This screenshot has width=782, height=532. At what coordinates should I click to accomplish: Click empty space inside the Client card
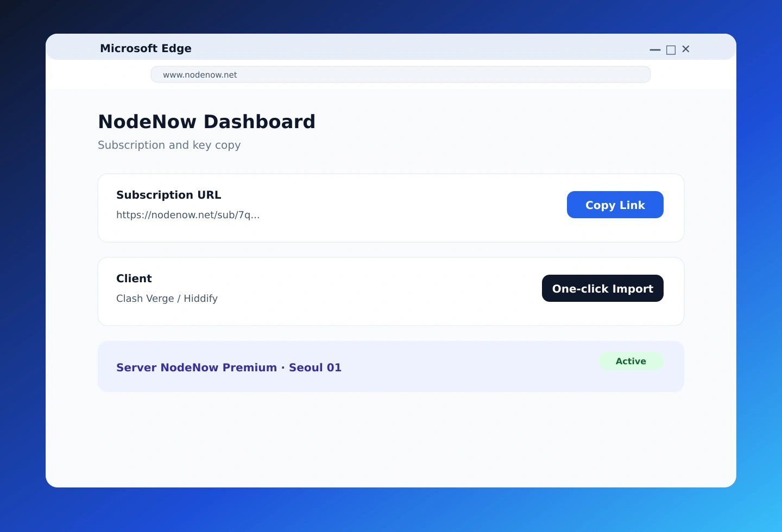(x=380, y=292)
